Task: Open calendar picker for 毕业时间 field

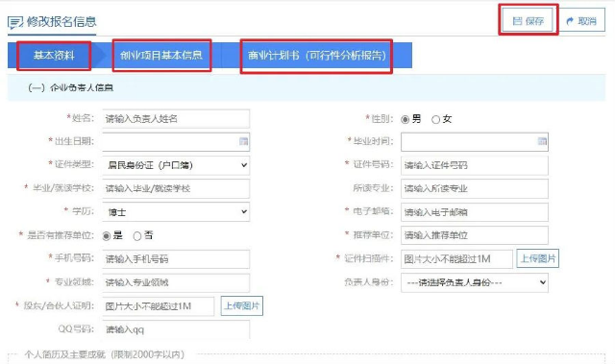Action: pos(542,141)
